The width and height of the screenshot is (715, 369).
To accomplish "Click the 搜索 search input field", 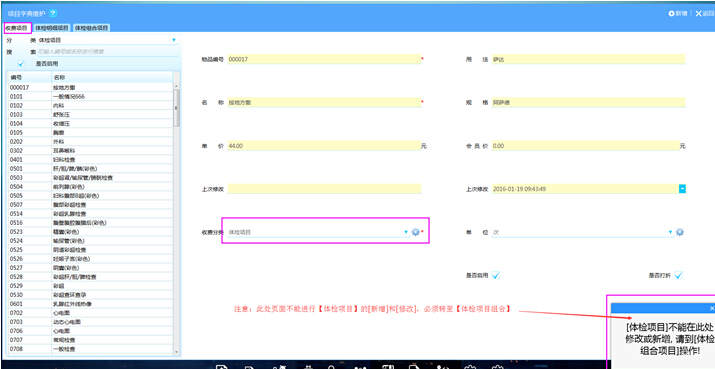I will [107, 52].
